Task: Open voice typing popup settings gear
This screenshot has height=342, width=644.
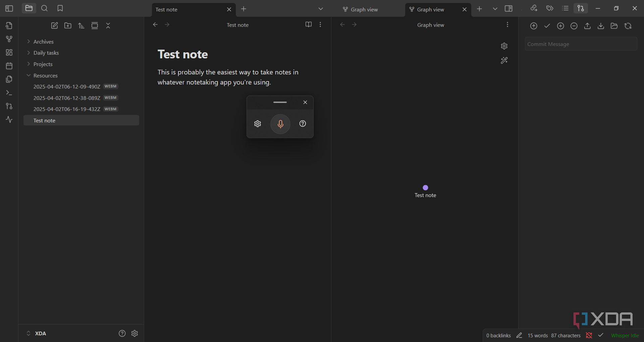Action: click(x=258, y=124)
